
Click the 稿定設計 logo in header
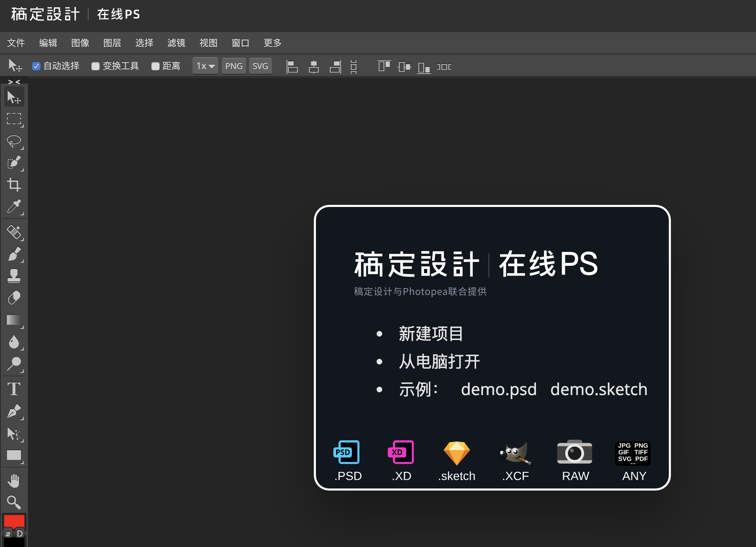45,14
